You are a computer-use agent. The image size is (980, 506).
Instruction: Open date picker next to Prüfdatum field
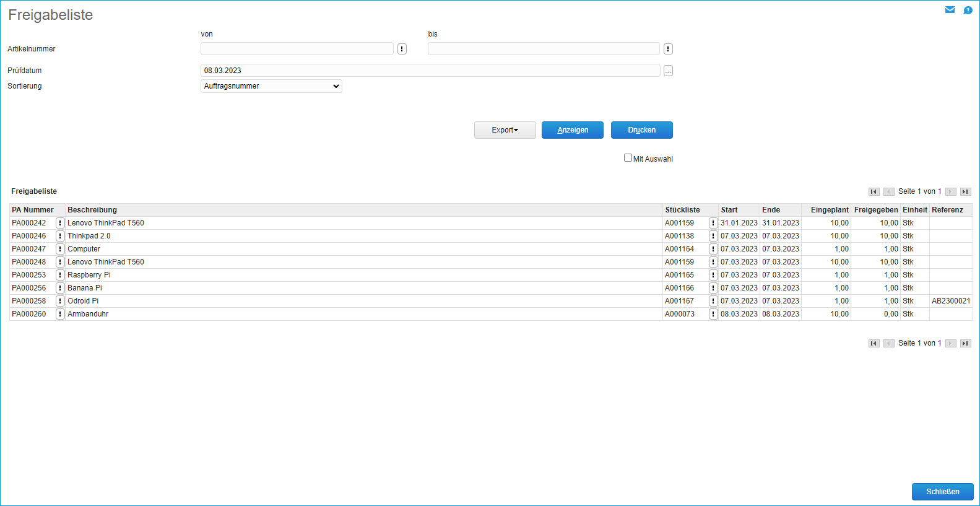pyautogui.click(x=668, y=71)
